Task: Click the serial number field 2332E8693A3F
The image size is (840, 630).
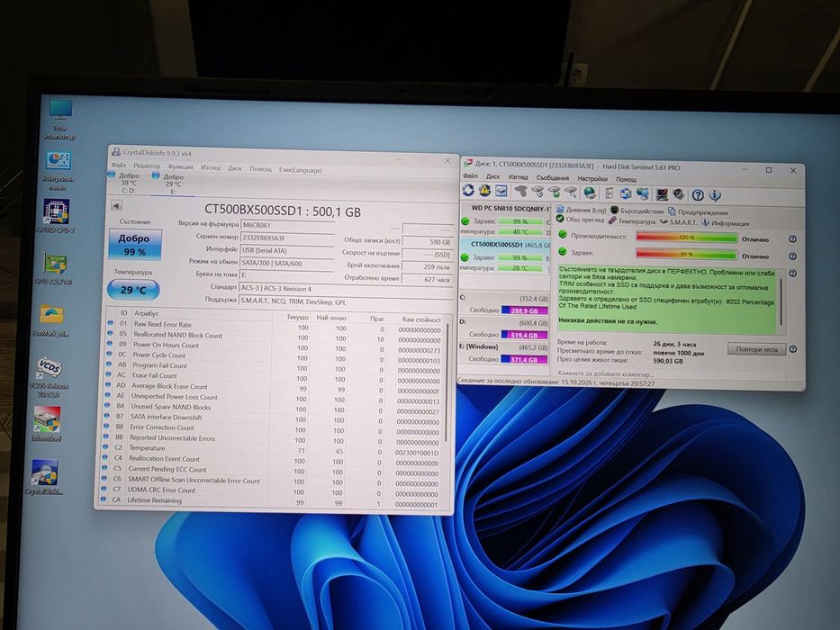Action: (x=288, y=238)
